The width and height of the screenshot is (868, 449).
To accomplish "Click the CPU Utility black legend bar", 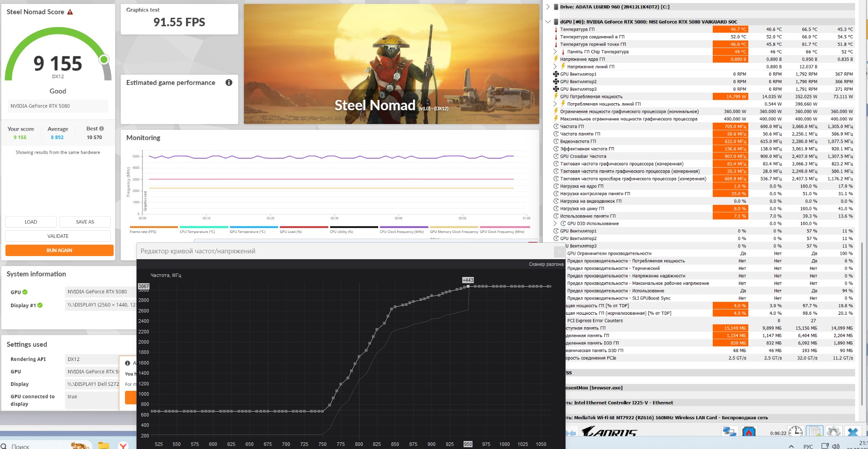I will coord(354,227).
